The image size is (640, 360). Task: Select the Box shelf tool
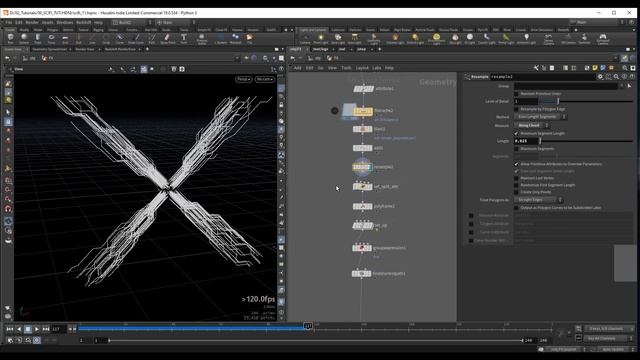(x=11, y=39)
